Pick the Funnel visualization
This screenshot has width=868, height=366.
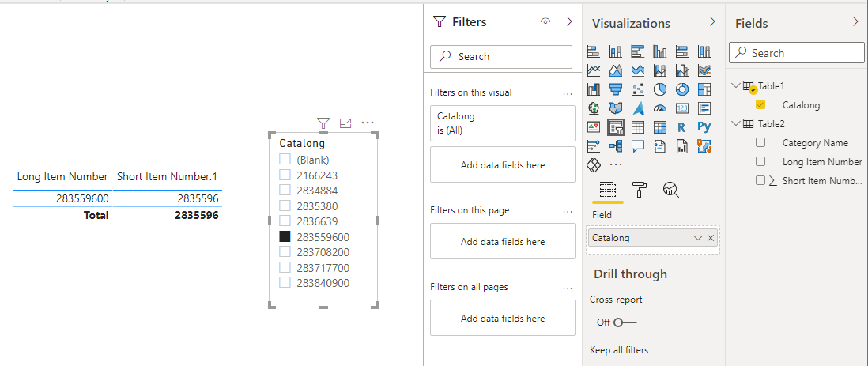tap(616, 89)
